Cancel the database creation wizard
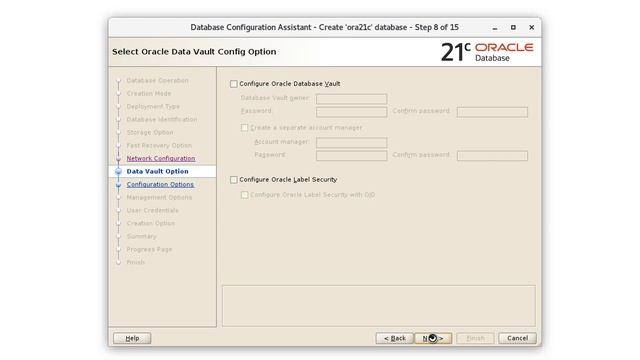The width and height of the screenshot is (640, 360). pyautogui.click(x=517, y=338)
